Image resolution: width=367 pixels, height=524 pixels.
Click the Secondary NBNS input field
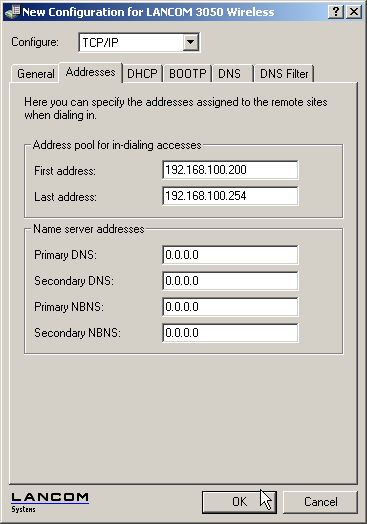point(230,333)
